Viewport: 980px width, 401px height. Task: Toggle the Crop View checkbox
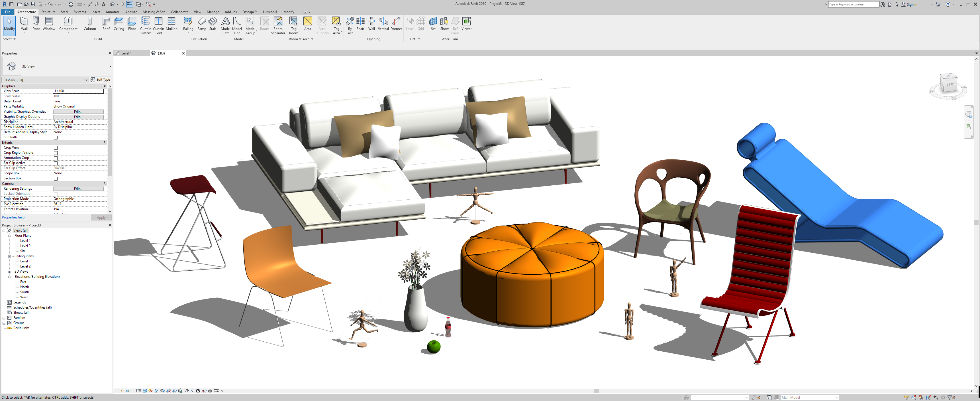(56, 148)
